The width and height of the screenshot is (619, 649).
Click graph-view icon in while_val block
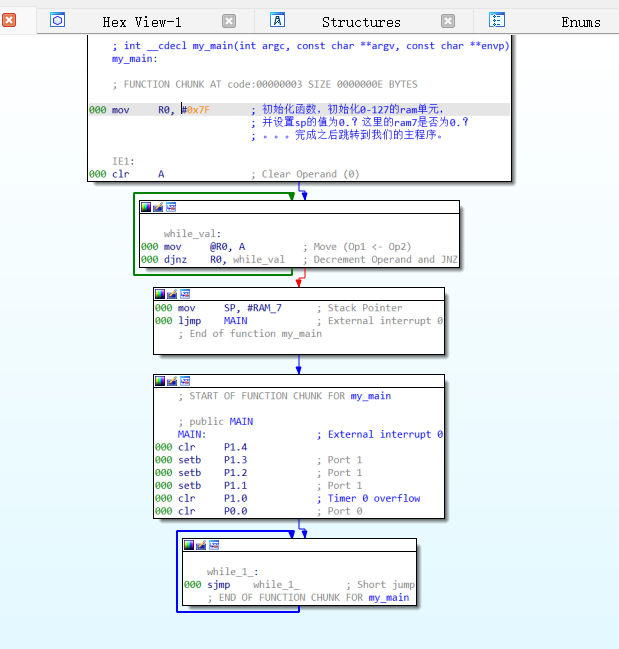171,207
